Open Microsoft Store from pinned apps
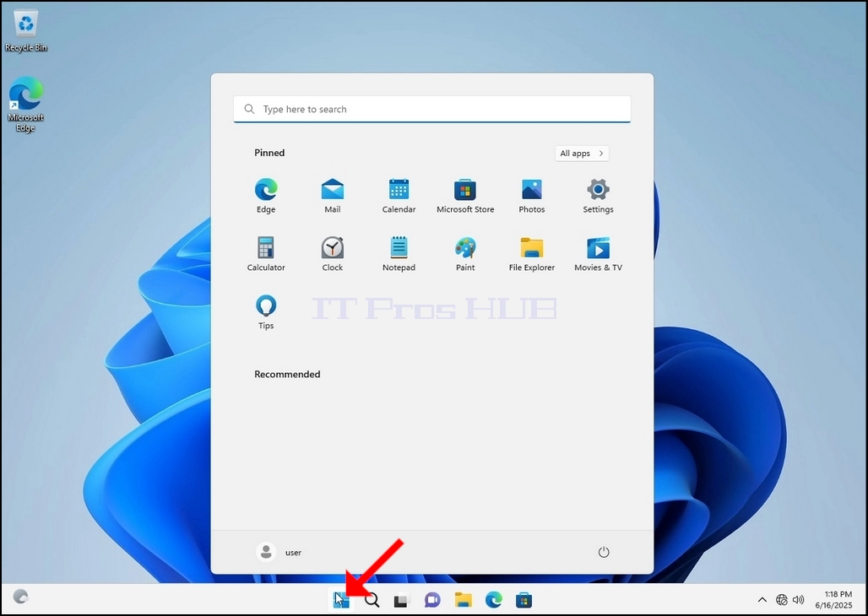The height and width of the screenshot is (616, 868). [465, 196]
